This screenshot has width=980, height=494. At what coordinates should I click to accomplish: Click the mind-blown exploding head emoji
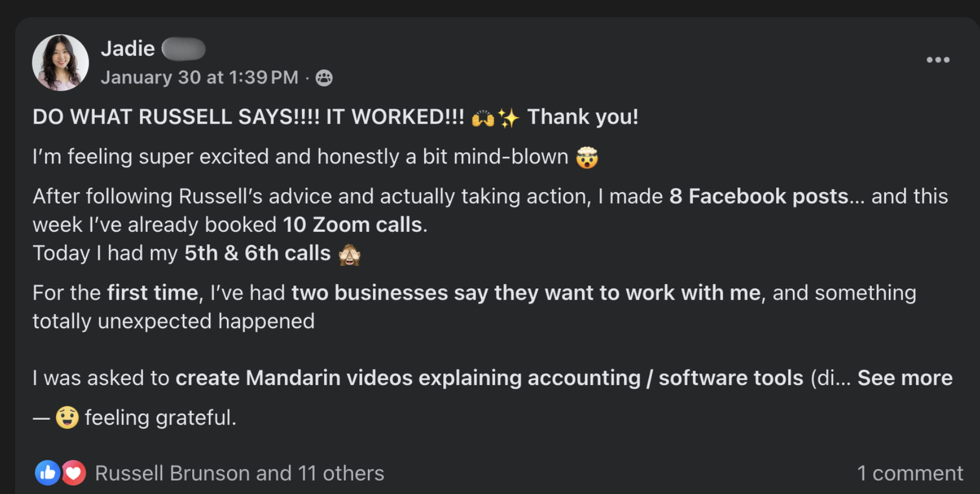(x=587, y=157)
